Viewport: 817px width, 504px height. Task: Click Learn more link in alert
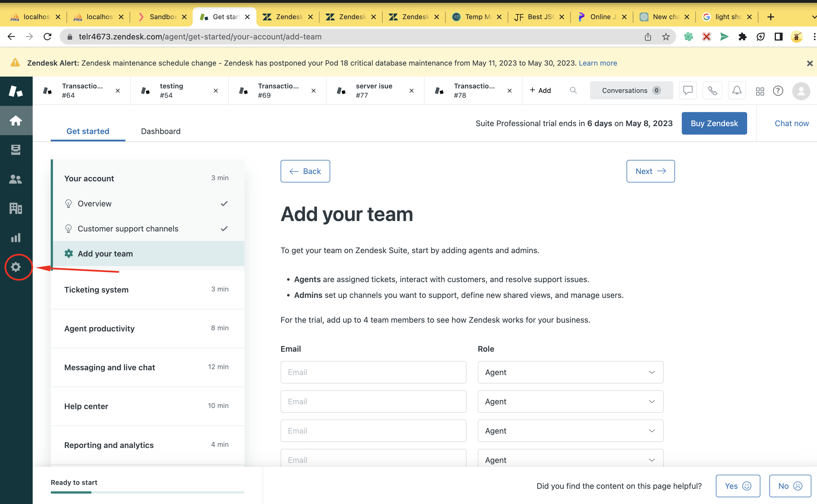[598, 63]
